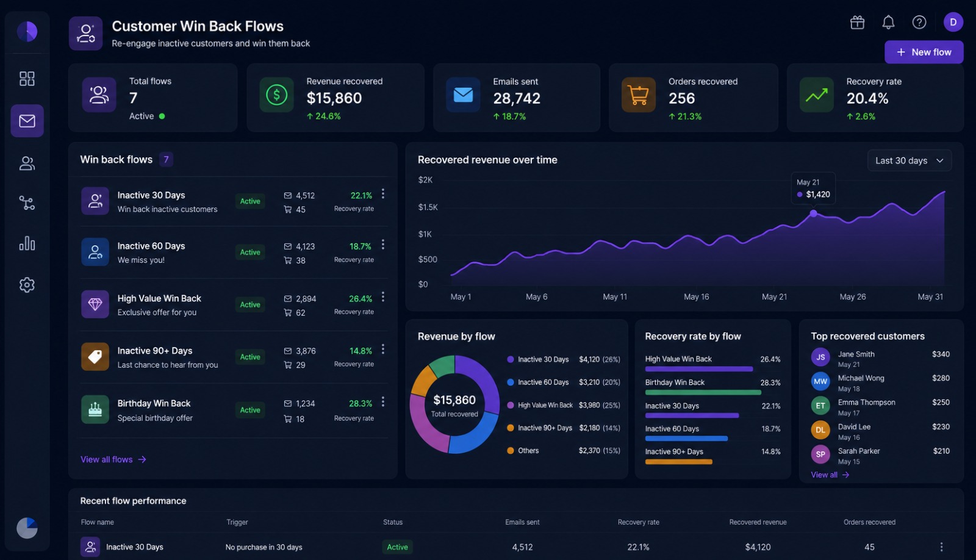Open the Last 30 days dropdown

coord(909,160)
